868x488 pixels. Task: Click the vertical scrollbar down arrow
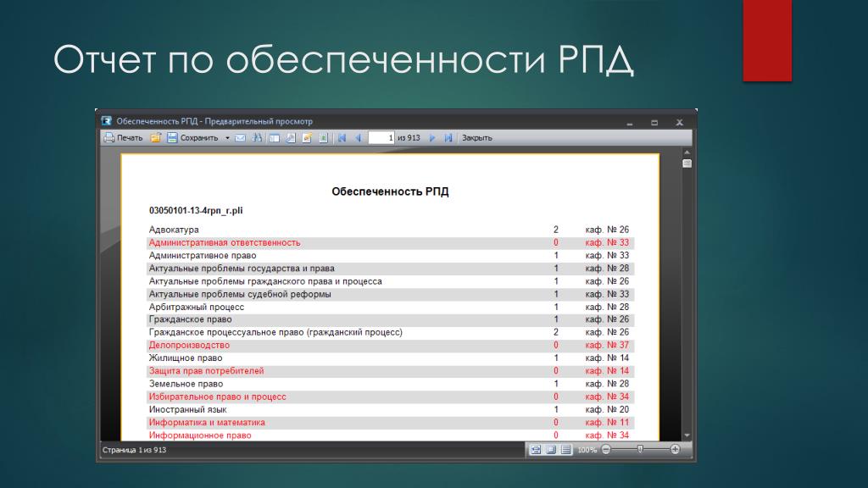[x=687, y=435]
